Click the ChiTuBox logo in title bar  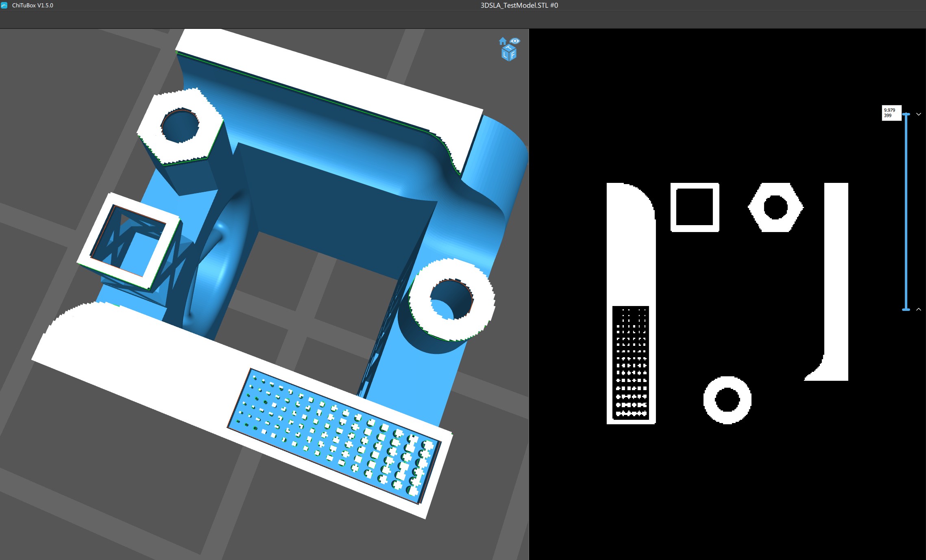tap(4, 5)
